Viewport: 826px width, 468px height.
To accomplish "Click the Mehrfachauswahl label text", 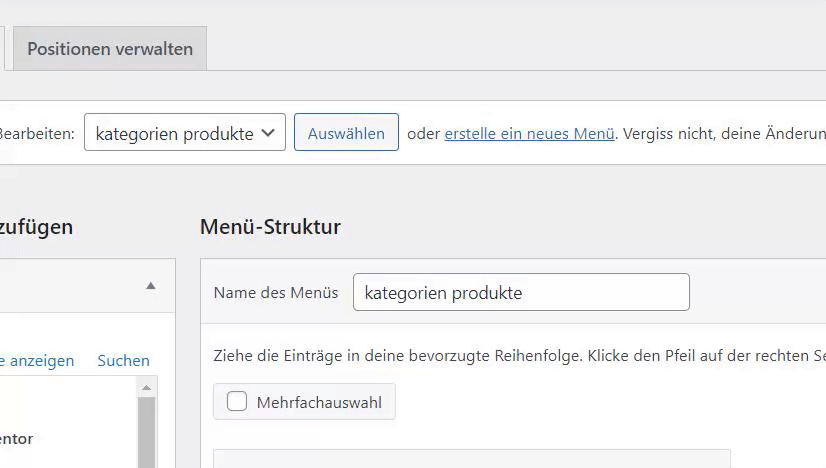I will [x=319, y=402].
